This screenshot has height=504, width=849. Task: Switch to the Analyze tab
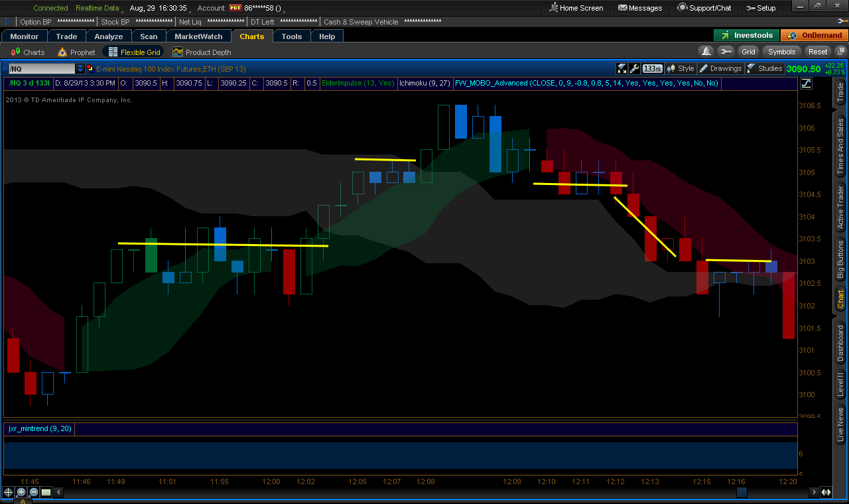[x=109, y=36]
